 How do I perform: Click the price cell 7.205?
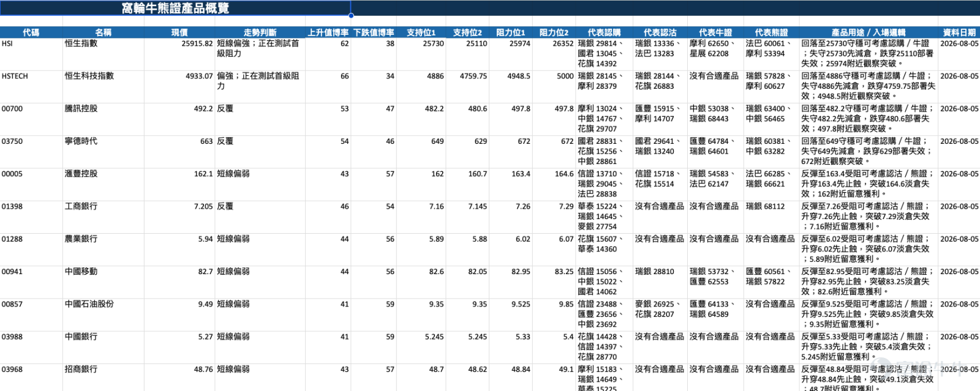coord(179,217)
